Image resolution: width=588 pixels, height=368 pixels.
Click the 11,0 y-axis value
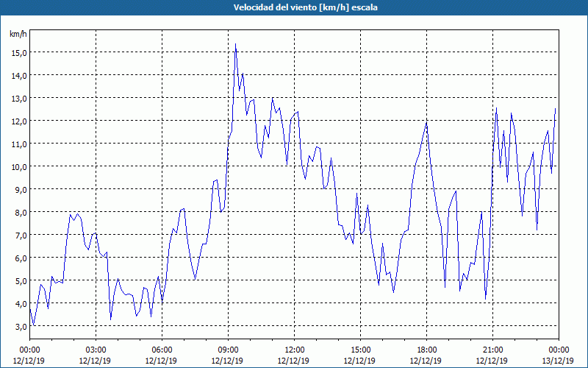pos(19,144)
